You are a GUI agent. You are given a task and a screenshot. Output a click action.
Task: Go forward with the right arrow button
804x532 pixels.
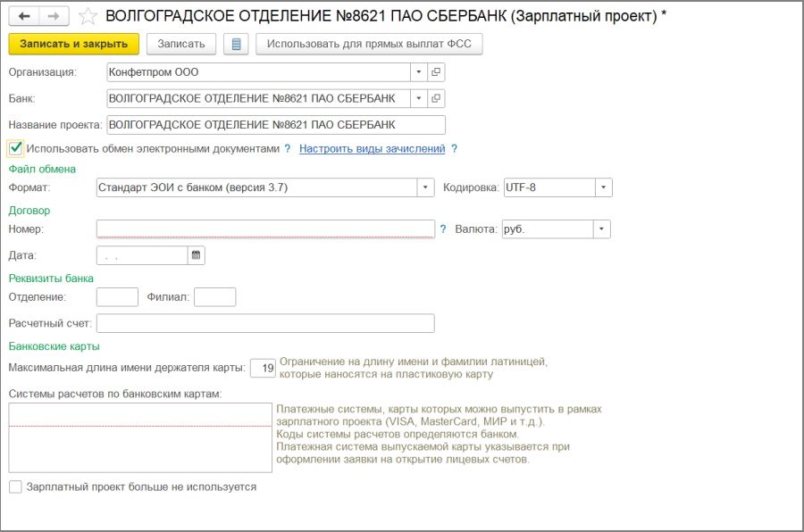54,16
